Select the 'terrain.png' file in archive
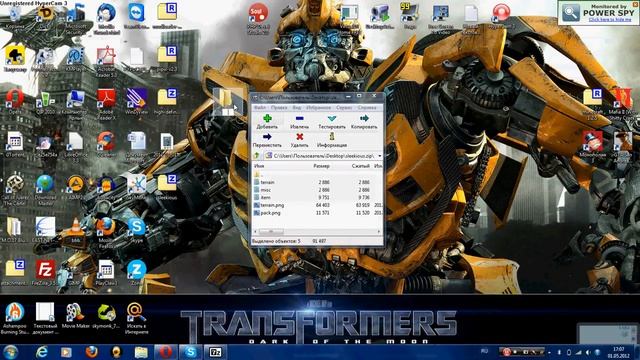The height and width of the screenshot is (360, 640). 317,205
